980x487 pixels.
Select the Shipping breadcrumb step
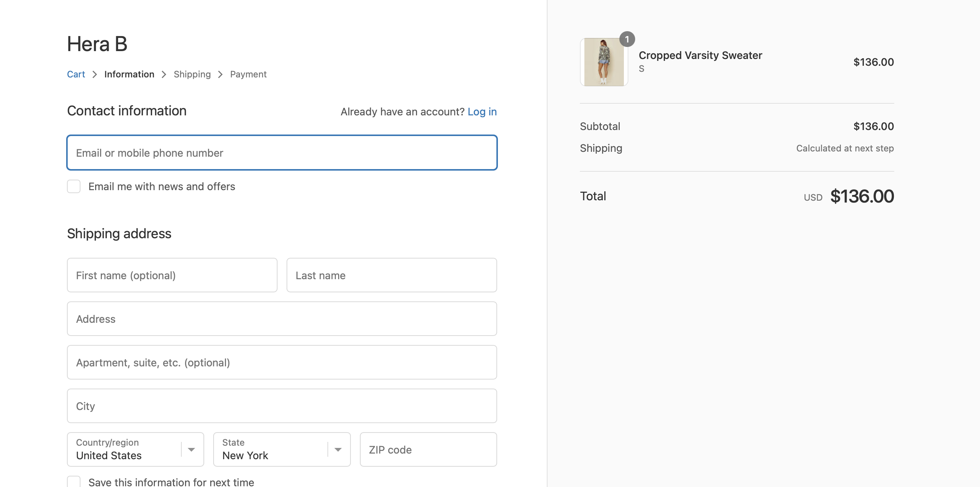tap(192, 74)
